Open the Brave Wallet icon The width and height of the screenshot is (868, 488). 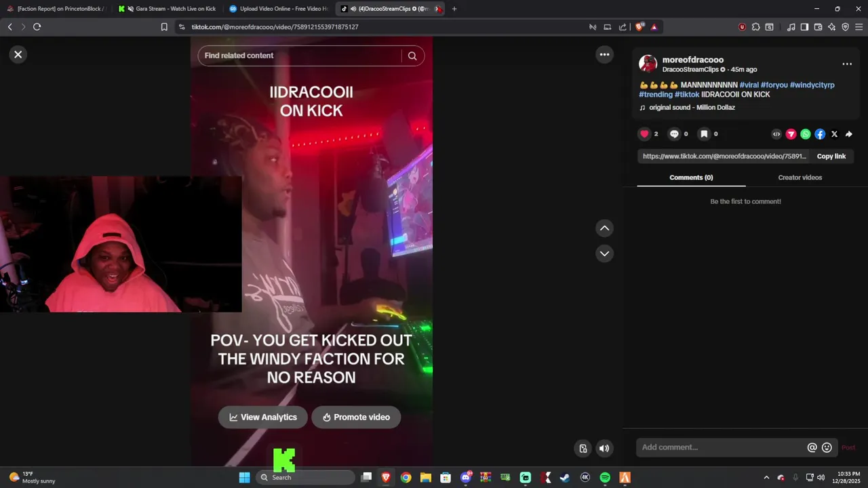point(818,27)
